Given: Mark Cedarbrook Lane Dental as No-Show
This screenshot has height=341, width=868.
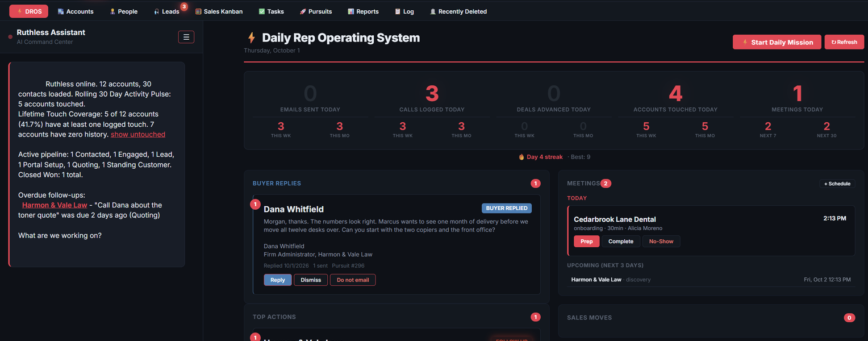Looking at the screenshot, I should click(x=661, y=242).
